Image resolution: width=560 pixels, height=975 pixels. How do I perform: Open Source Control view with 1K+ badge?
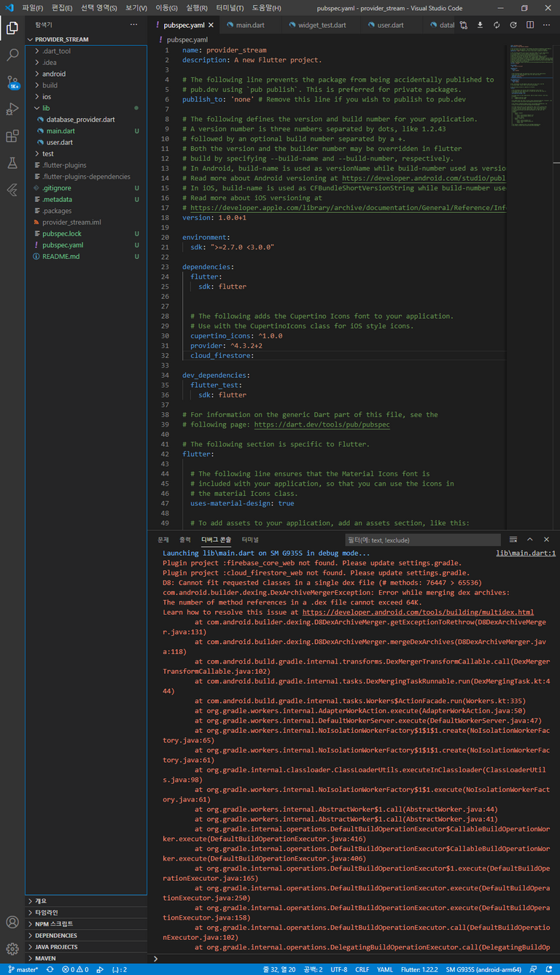pos(12,82)
